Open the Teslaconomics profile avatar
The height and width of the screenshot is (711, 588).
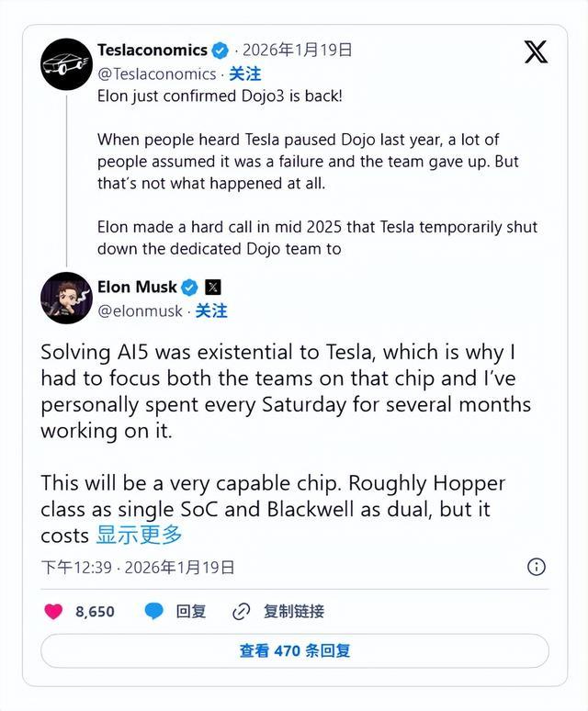(66, 64)
